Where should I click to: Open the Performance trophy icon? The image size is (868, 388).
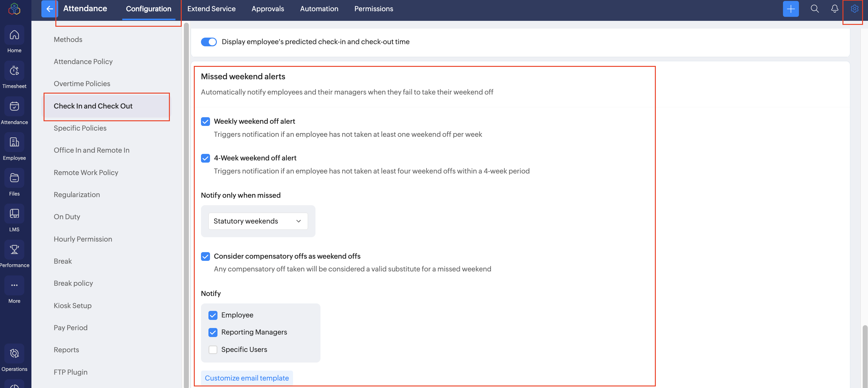pos(14,250)
